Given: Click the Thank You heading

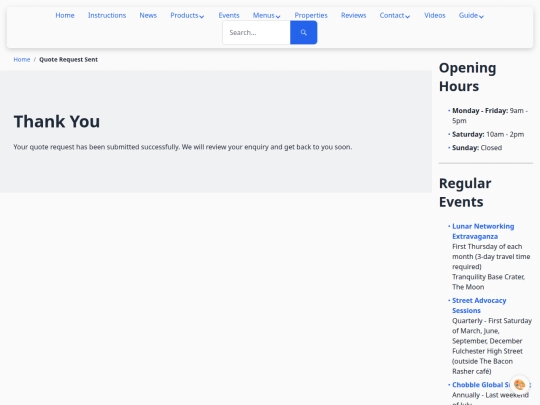Looking at the screenshot, I should click(57, 122).
